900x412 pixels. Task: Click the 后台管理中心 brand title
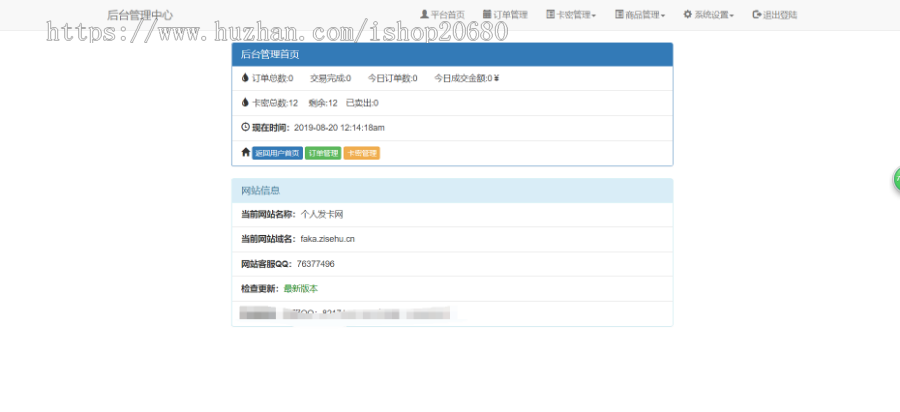[139, 15]
